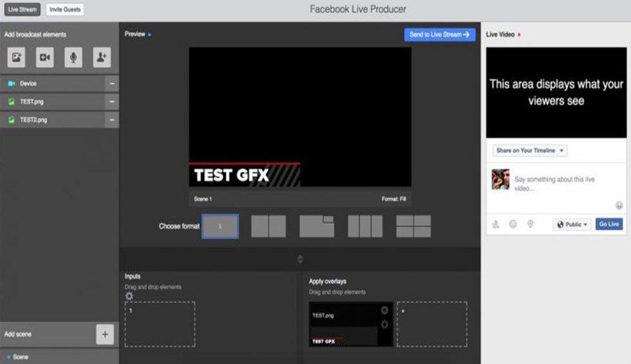
Task: Add an image broadcast element
Action: pyautogui.click(x=16, y=57)
